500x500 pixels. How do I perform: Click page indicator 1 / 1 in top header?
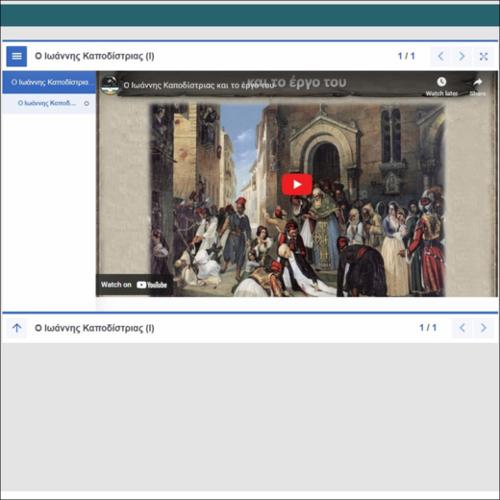[406, 56]
